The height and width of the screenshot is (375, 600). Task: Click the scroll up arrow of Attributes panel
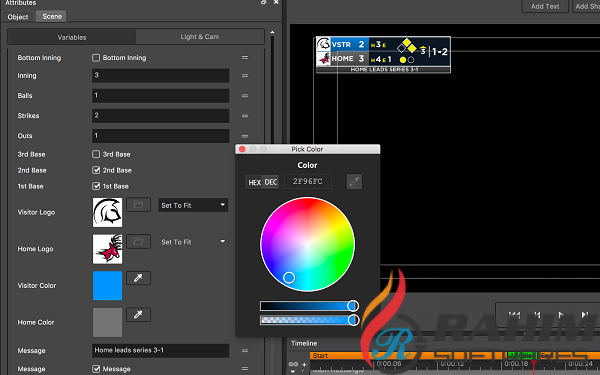point(272,33)
